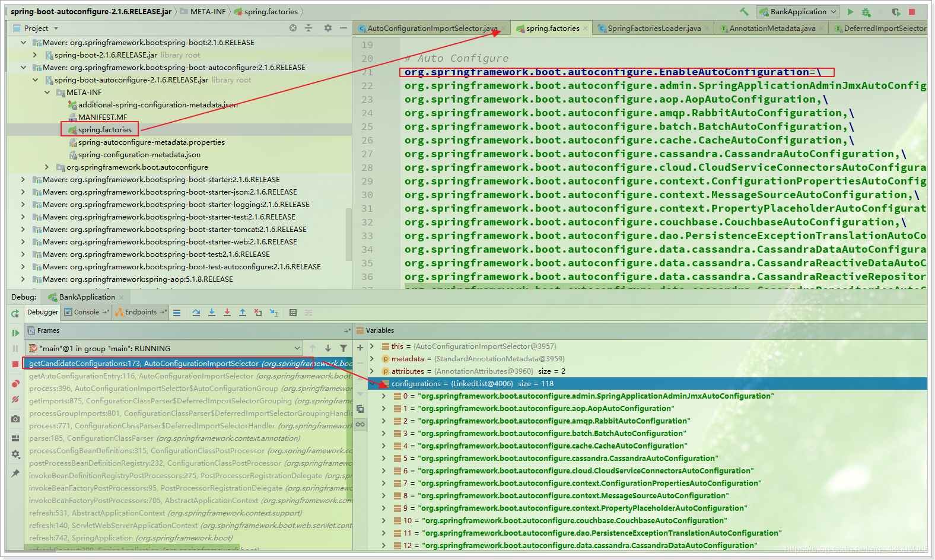Click Step Over icon in debugger toolbar
This screenshot has width=935, height=560.
196,313
